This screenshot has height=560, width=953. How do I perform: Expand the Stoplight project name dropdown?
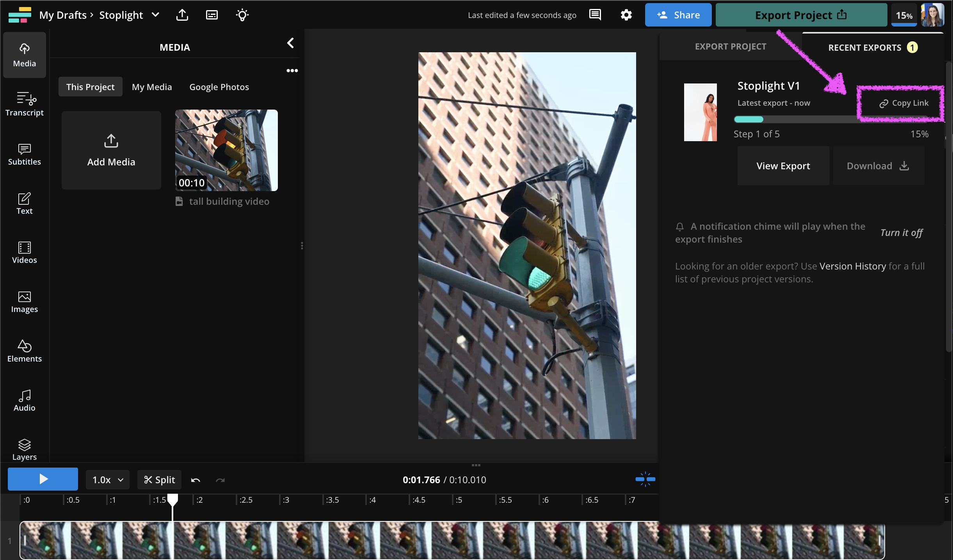coord(155,15)
